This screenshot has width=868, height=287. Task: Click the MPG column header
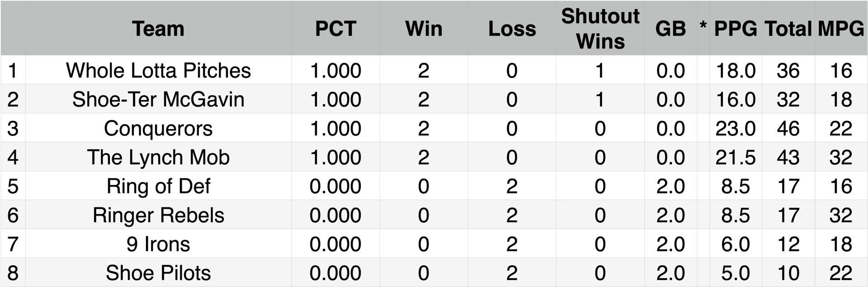click(841, 29)
